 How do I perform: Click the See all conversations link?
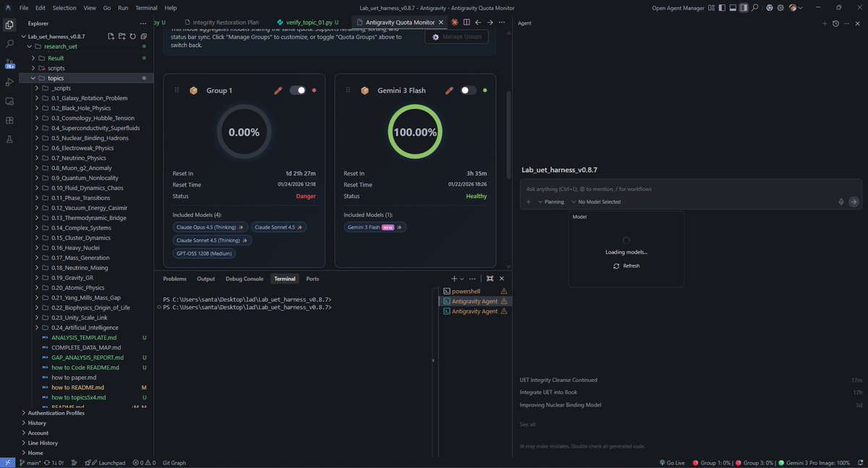click(x=527, y=424)
